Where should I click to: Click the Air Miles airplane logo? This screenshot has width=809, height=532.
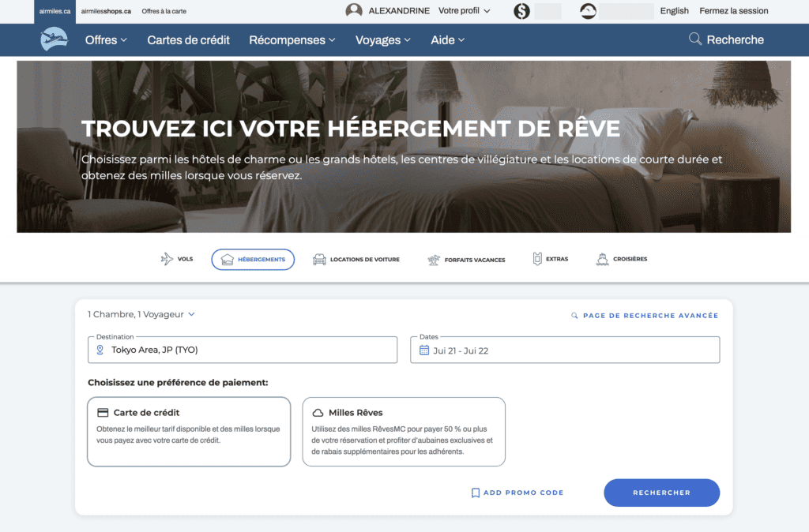click(53, 39)
